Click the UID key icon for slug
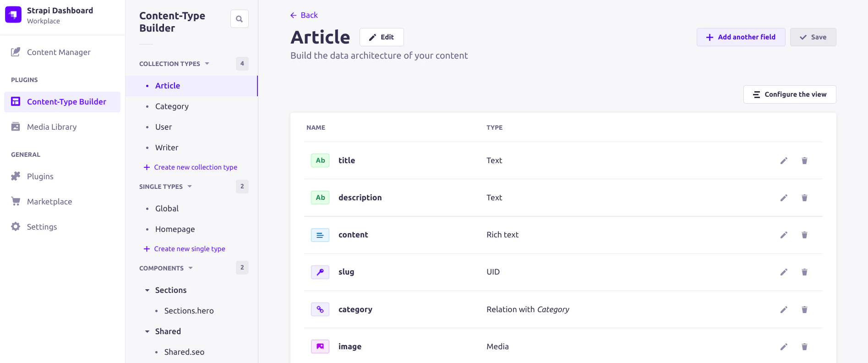Image resolution: width=868 pixels, height=363 pixels. pyautogui.click(x=320, y=272)
